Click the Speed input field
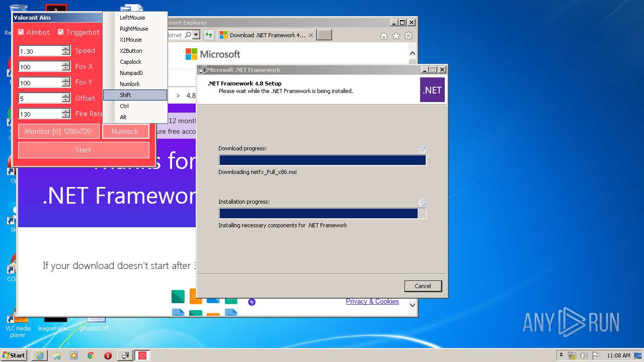This screenshot has height=362, width=644. tap(40, 51)
